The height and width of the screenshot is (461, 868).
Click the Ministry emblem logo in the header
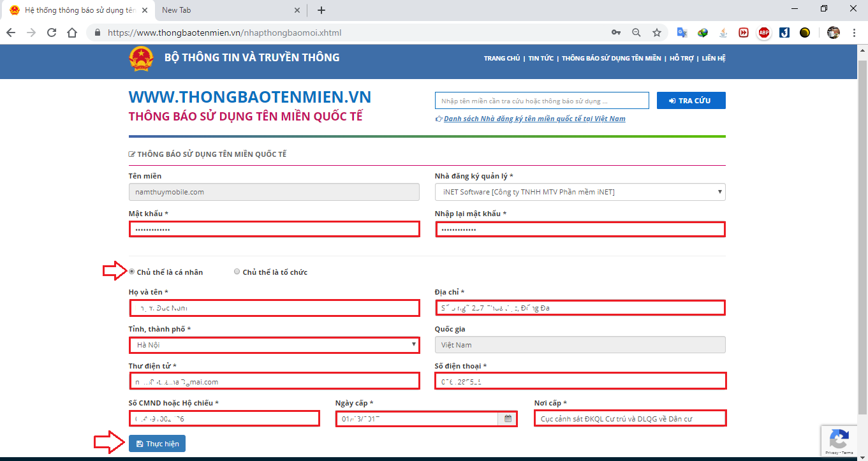[x=142, y=58]
